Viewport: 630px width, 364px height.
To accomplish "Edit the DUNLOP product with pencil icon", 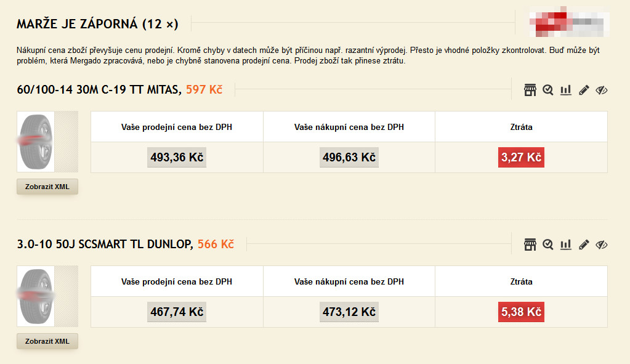I will tap(584, 245).
